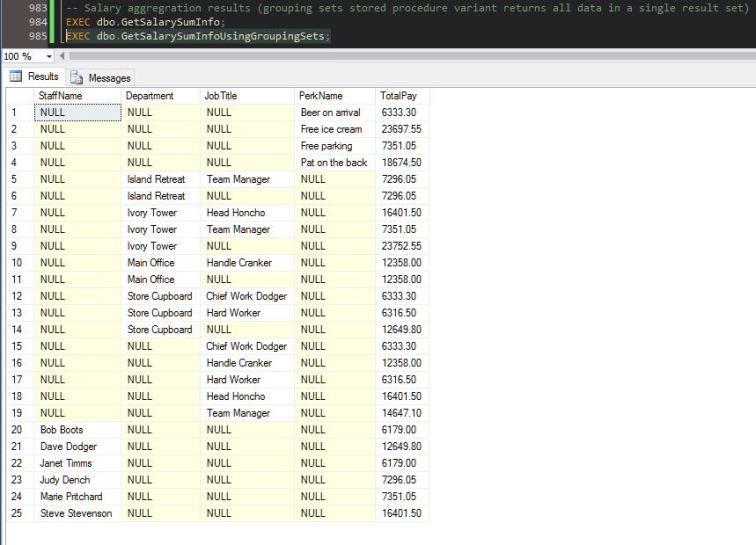Click the 23697.55 TotalPay value

[402, 129]
